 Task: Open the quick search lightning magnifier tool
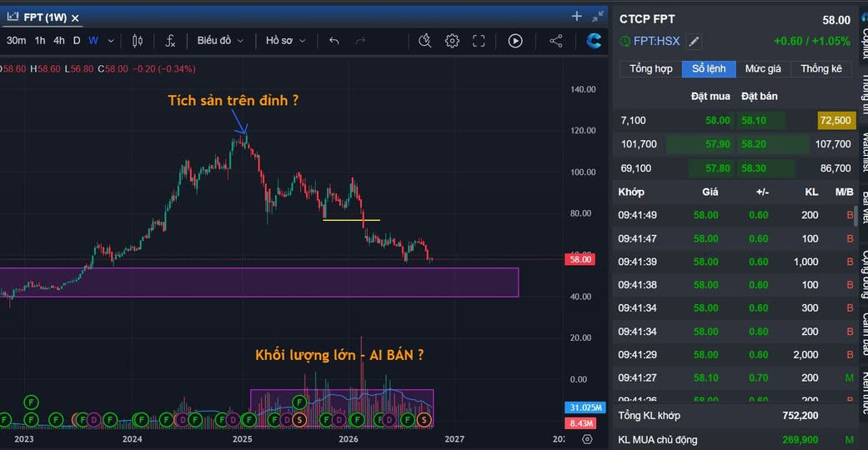pyautogui.click(x=424, y=41)
